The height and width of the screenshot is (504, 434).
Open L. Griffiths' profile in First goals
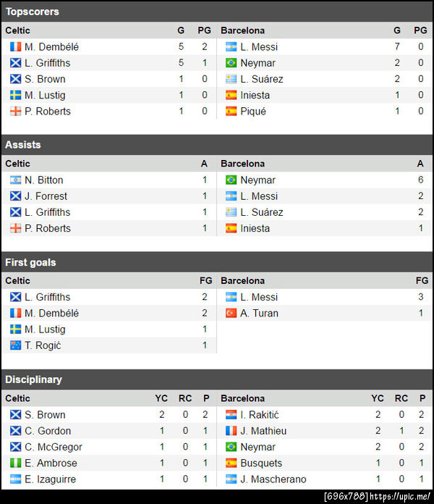click(x=47, y=297)
